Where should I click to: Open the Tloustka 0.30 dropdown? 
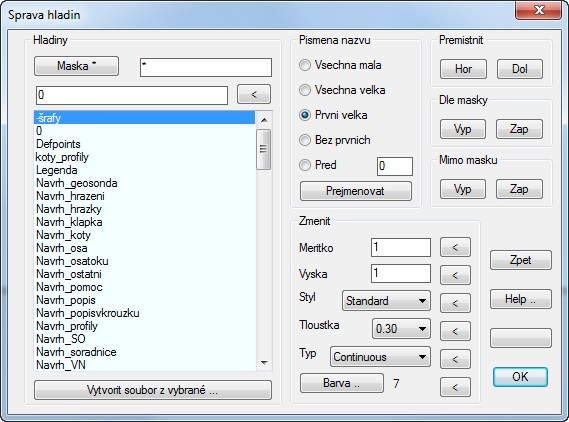pyautogui.click(x=401, y=329)
